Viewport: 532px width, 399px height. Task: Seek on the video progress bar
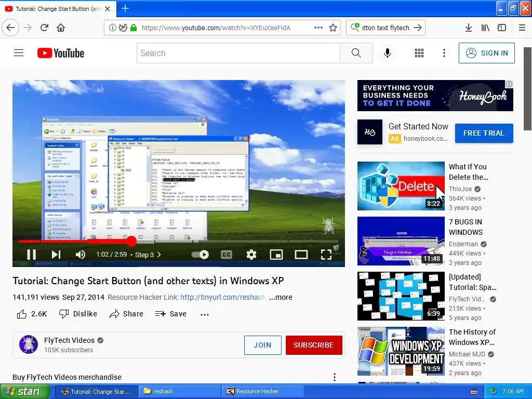179,241
